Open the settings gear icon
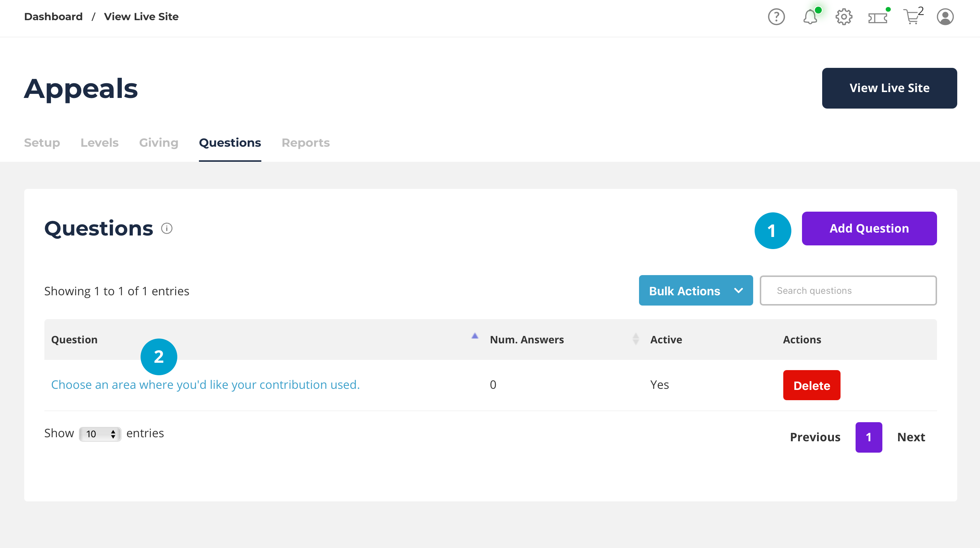This screenshot has height=548, width=980. tap(843, 17)
